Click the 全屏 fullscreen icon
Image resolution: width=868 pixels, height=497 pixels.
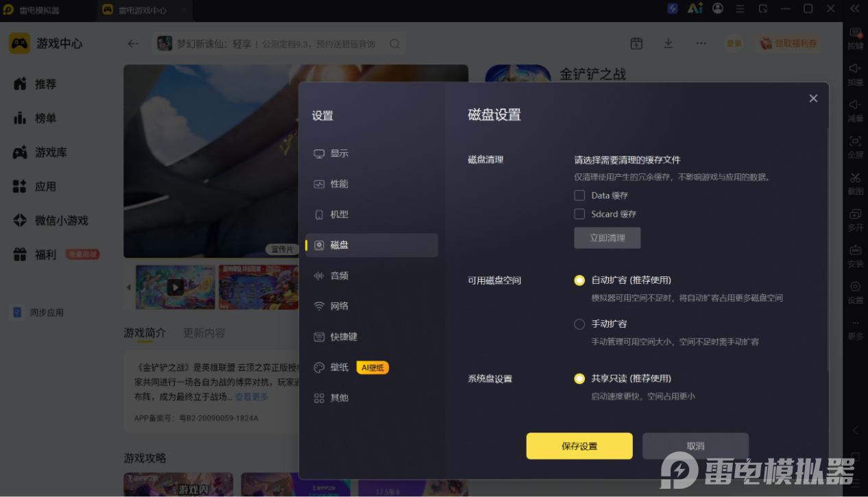point(855,141)
